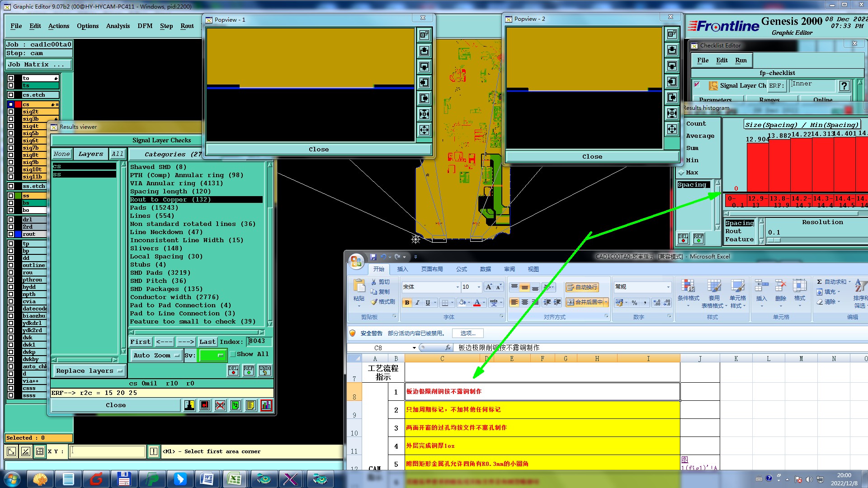868x488 pixels.
Task: Click the DEL icon in Results histogram panel
Action: click(683, 239)
